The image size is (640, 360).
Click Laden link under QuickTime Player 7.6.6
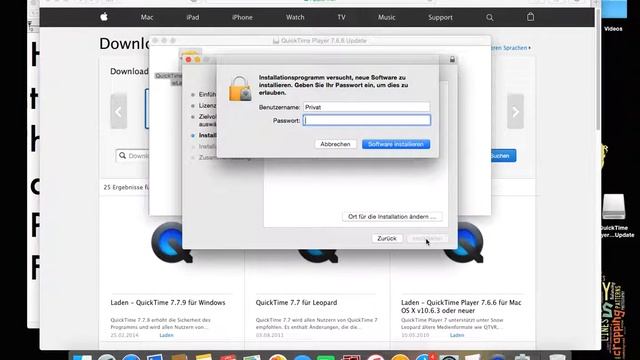click(x=457, y=335)
